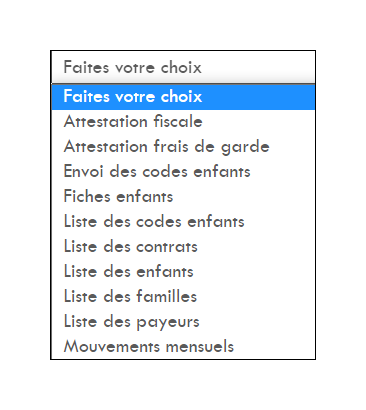Pick the contracts list report entry
This screenshot has height=410, width=366.
(x=183, y=247)
